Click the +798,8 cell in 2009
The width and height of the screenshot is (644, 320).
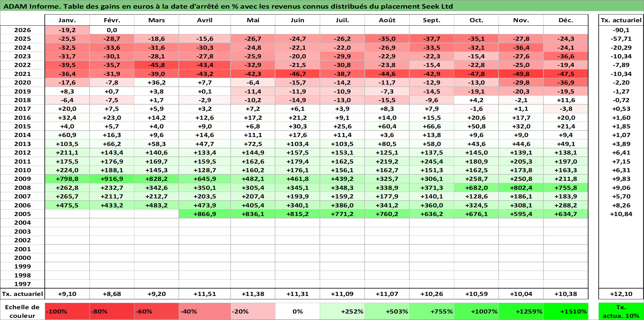click(67, 179)
